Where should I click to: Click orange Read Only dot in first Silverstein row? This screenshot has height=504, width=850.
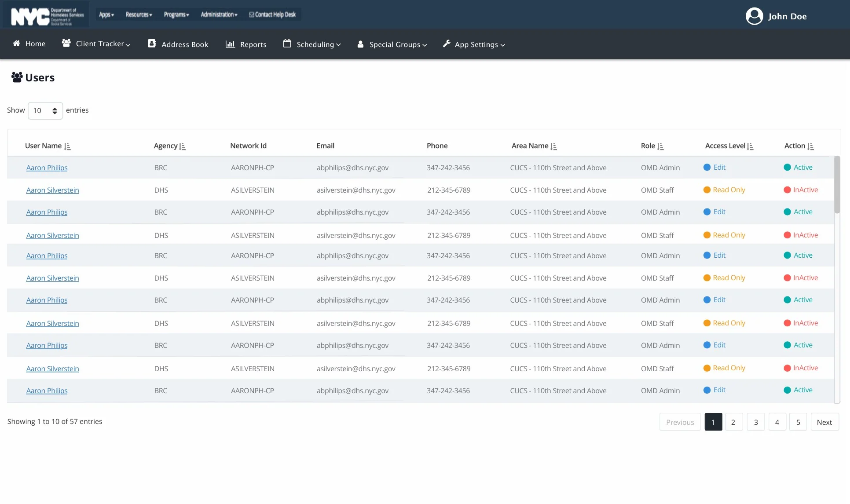tap(707, 190)
